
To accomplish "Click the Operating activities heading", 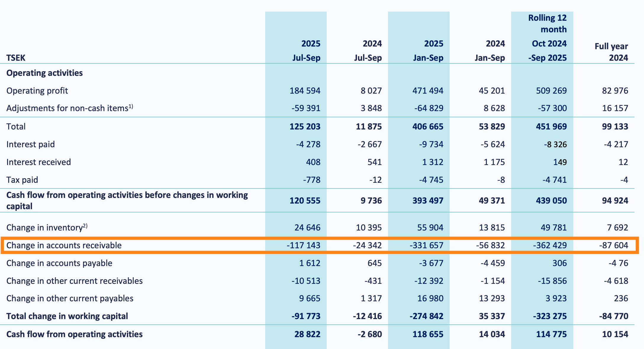I will 44,73.
